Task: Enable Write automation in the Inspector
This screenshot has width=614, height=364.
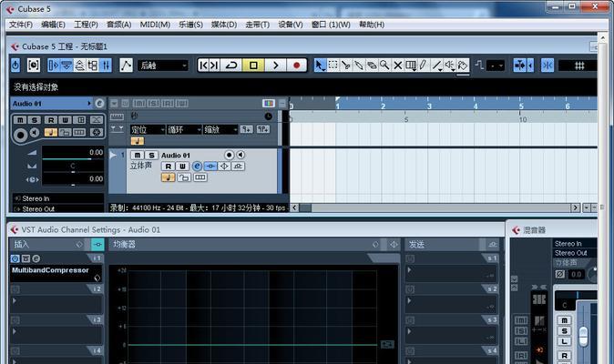Action: pyautogui.click(x=65, y=119)
